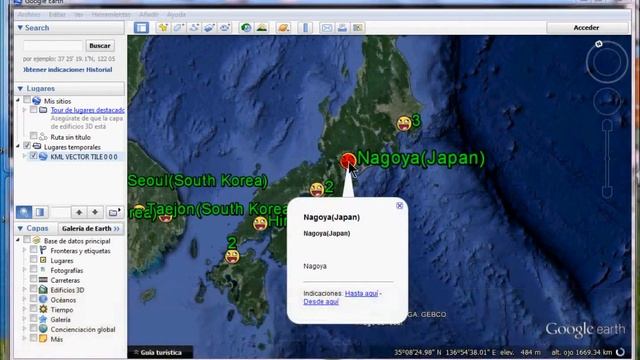Screen dimensions: 640x360
Task: Open the Ver menu
Action: click(x=79, y=15)
